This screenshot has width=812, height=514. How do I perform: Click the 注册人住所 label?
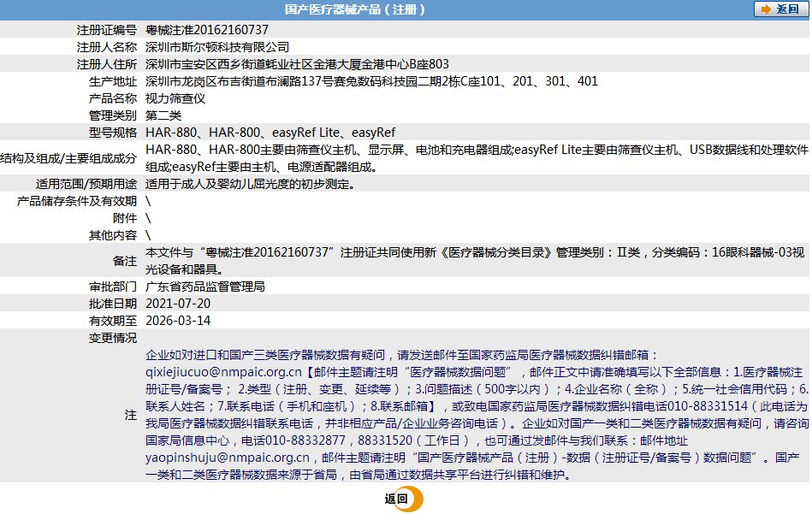(107, 64)
